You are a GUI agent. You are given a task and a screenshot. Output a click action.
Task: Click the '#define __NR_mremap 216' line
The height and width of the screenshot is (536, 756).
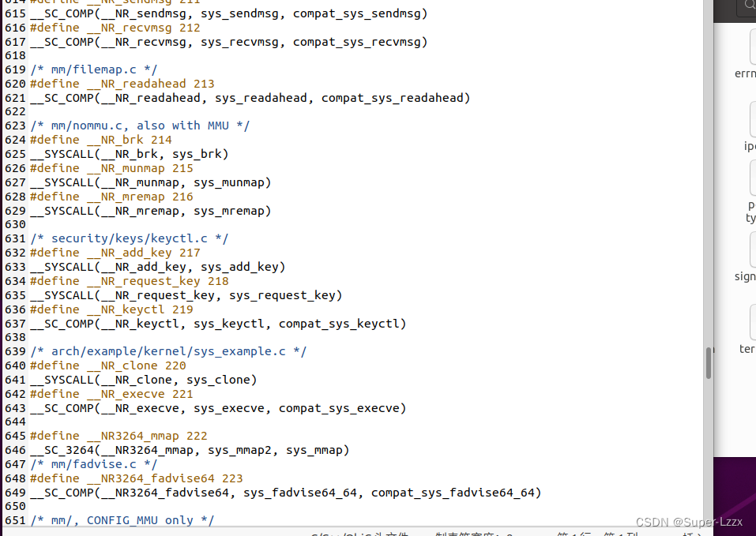click(x=111, y=197)
